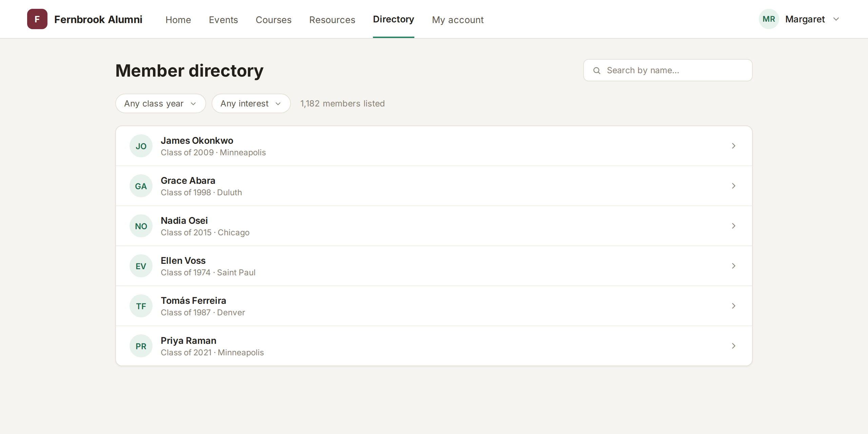This screenshot has width=868, height=434.
Task: Open Ellen Voss's profile name
Action: (x=183, y=260)
